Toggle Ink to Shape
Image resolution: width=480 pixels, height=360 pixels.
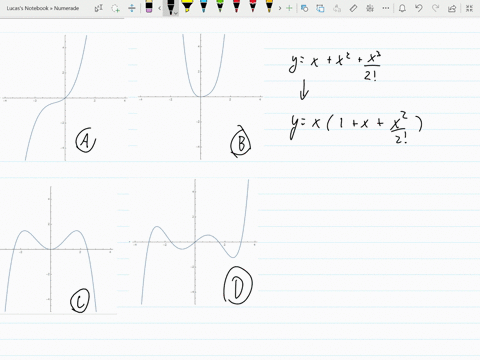(320, 8)
